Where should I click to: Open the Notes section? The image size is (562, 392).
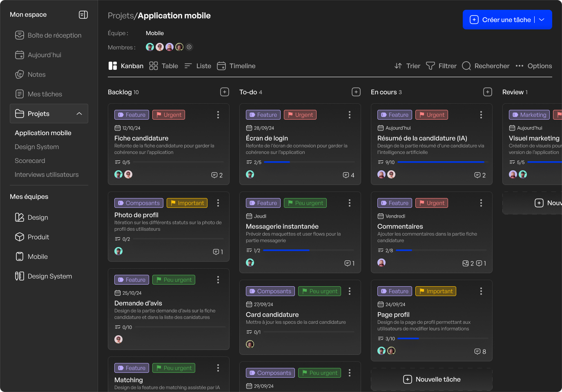tap(36, 74)
